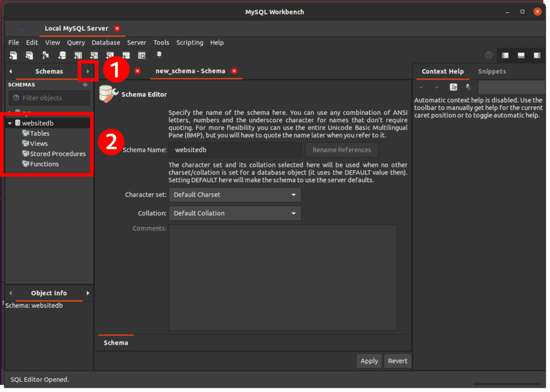
Task: Close the hidden query tab
Action: (137, 71)
